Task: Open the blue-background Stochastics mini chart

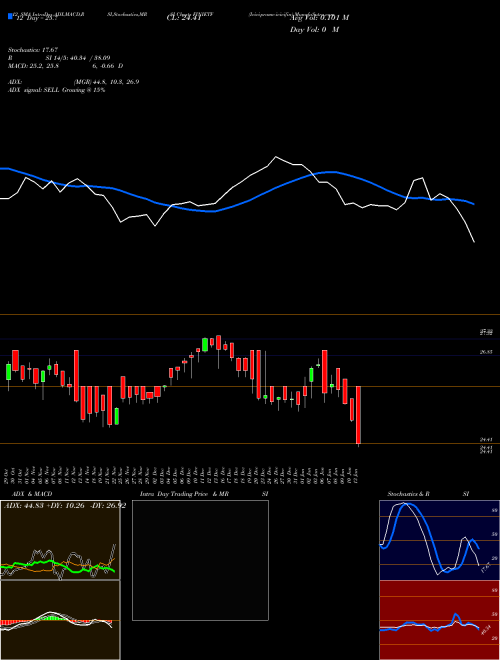Action: pyautogui.click(x=439, y=540)
